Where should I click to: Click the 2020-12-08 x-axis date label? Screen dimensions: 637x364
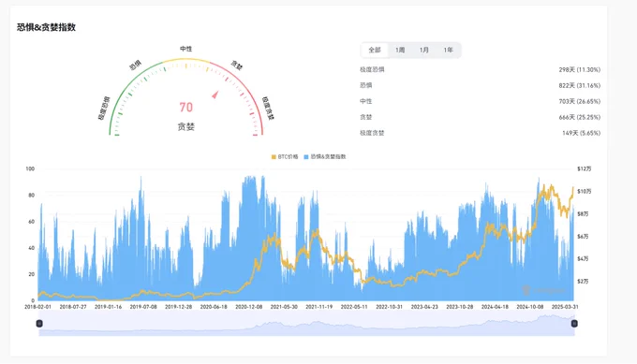coord(248,307)
